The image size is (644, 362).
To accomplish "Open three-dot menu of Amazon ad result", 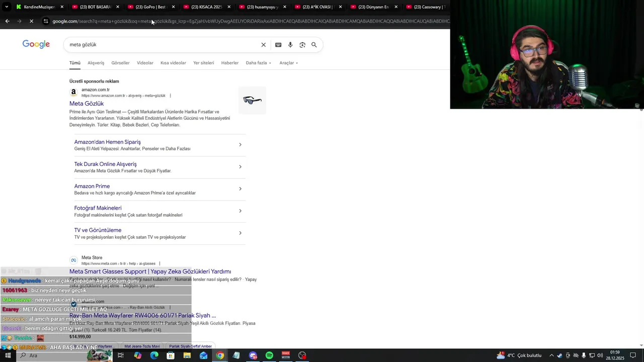I will (170, 96).
